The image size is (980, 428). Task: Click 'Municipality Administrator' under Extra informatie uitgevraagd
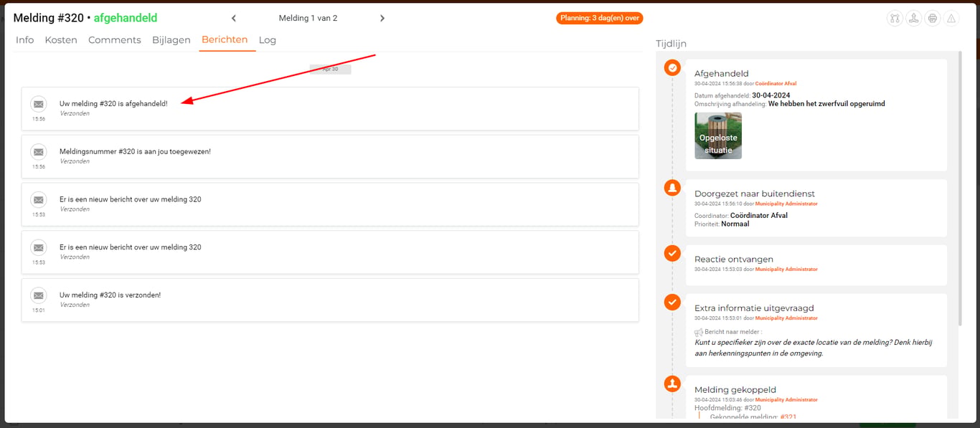coord(786,318)
